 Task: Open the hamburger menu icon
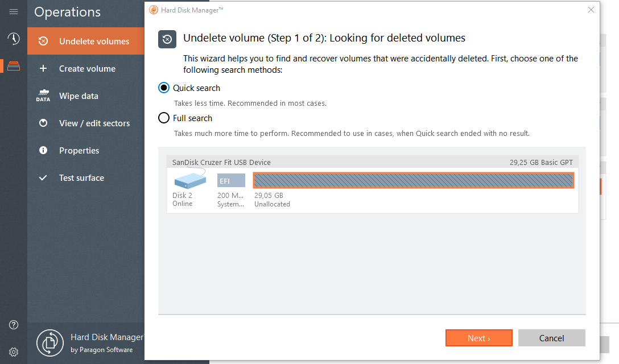pyautogui.click(x=14, y=12)
